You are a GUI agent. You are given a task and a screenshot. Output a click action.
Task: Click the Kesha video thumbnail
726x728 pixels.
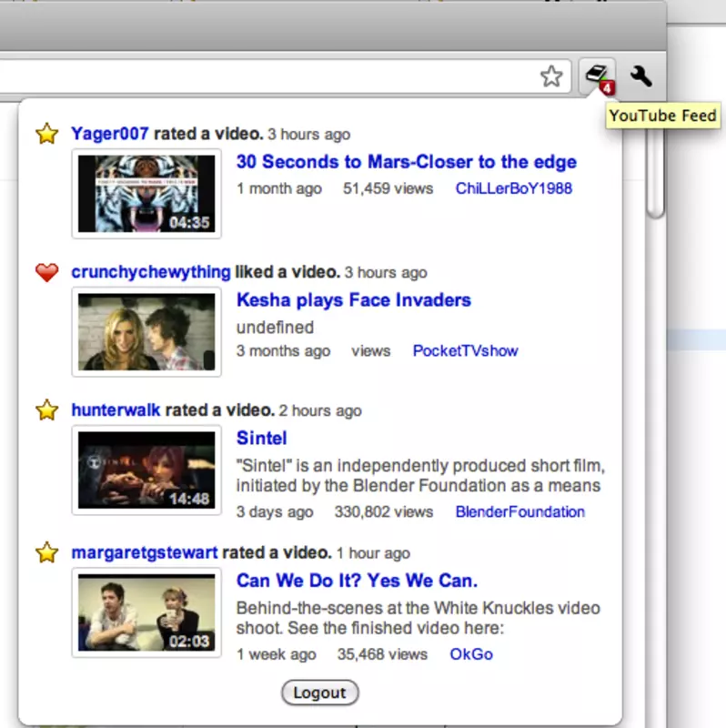point(146,332)
